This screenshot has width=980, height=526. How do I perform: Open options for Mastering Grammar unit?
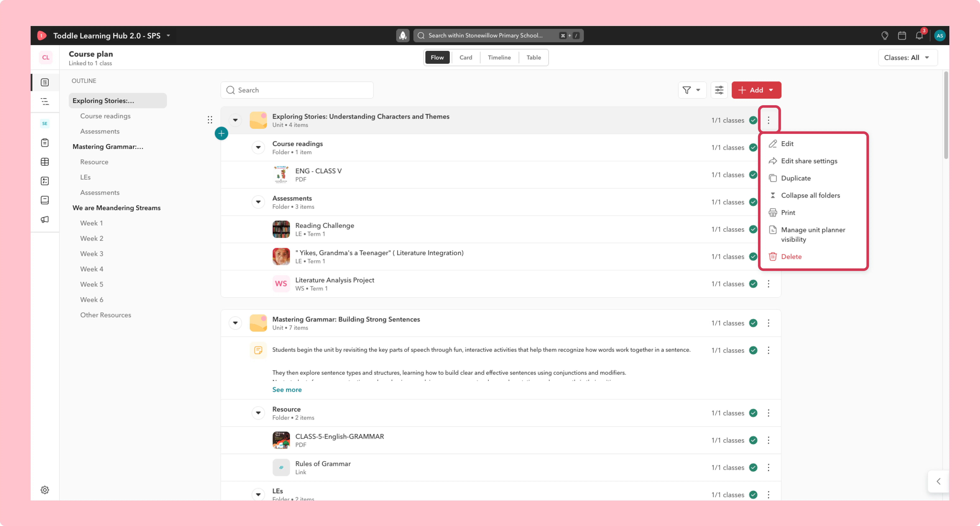[768, 323]
